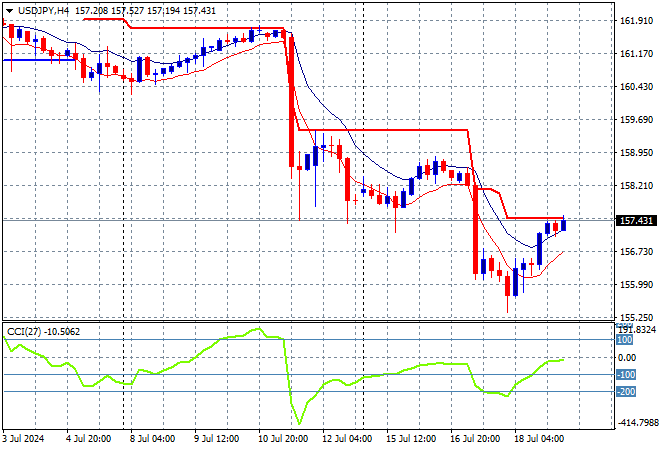Image resolution: width=660 pixels, height=450 pixels.
Task: Select the CCI scale minimum -414.7988
Action: 637,422
